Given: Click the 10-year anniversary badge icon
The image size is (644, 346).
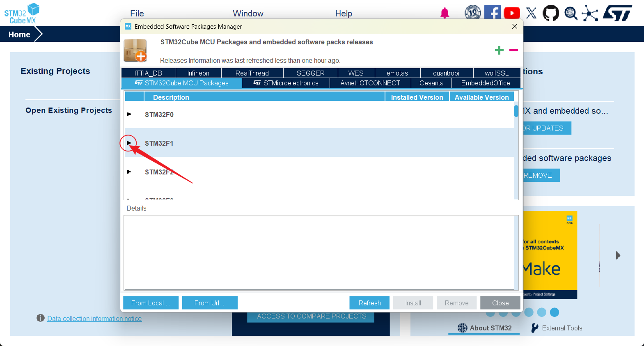Looking at the screenshot, I should 472,12.
